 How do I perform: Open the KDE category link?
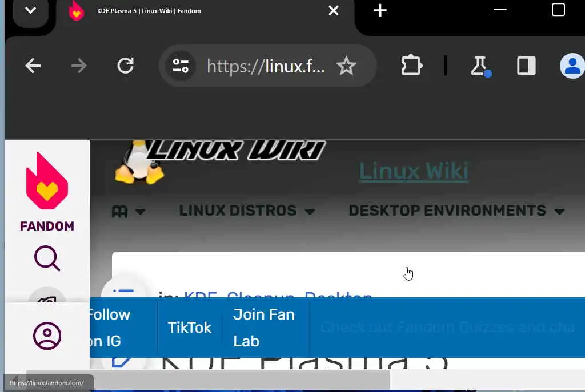coord(201,296)
